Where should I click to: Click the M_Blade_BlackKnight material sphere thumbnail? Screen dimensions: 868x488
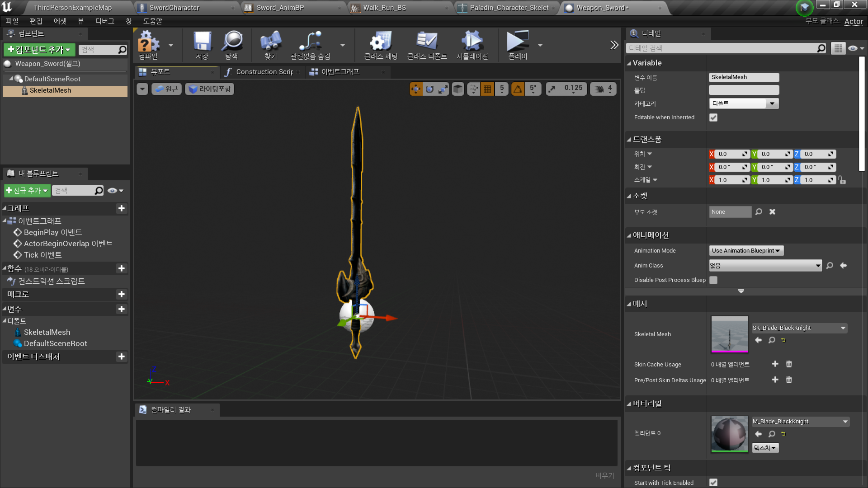click(729, 434)
